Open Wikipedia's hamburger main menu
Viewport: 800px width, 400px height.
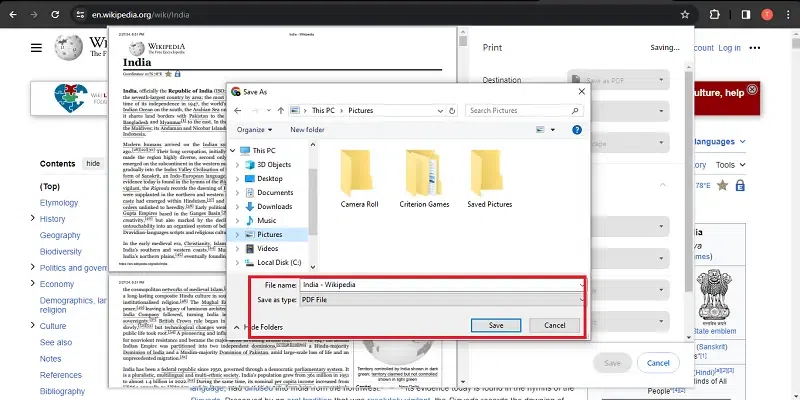pyautogui.click(x=36, y=48)
